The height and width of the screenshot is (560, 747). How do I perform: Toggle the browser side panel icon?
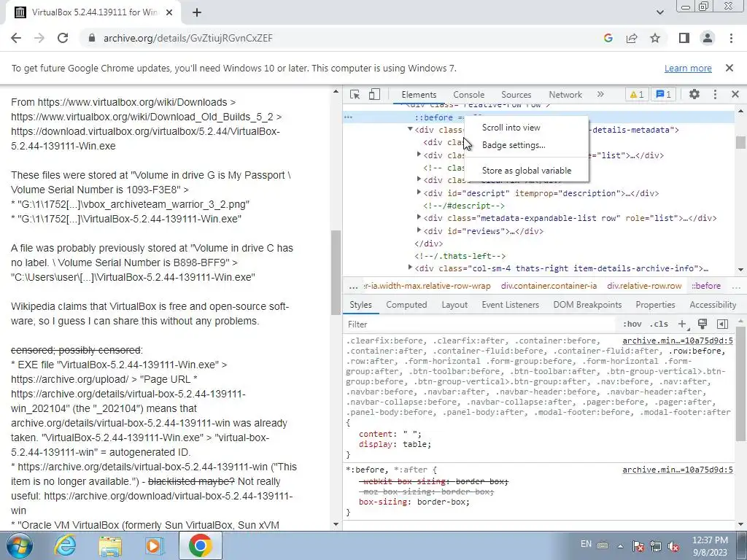click(x=684, y=38)
